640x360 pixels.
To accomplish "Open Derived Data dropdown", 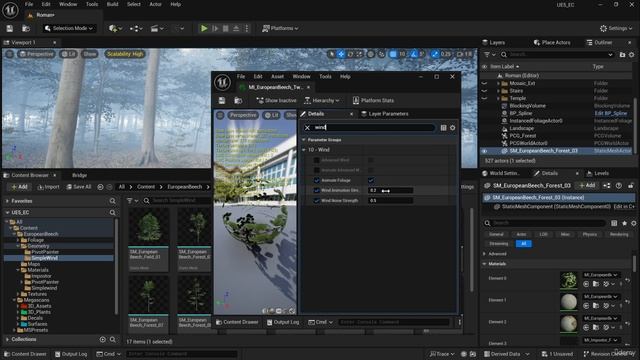I will (x=506, y=354).
